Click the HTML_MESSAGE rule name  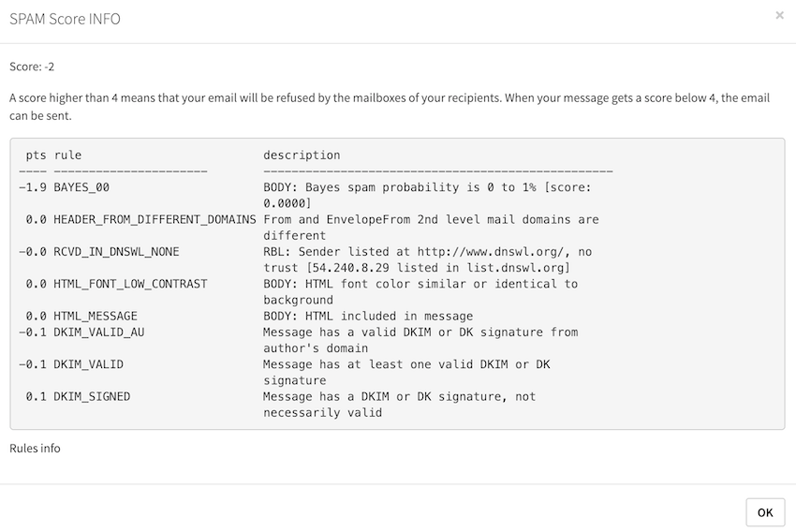[x=96, y=317]
